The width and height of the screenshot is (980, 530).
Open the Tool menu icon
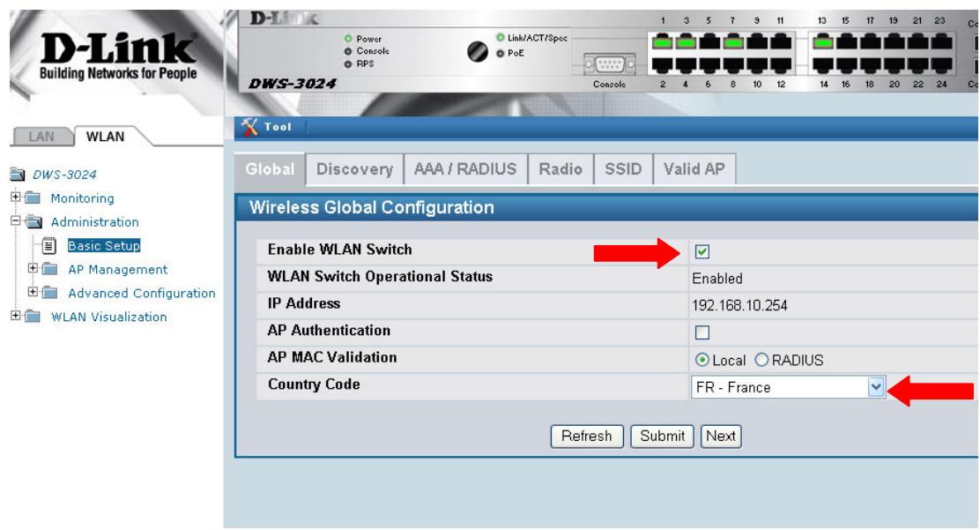click(x=249, y=127)
